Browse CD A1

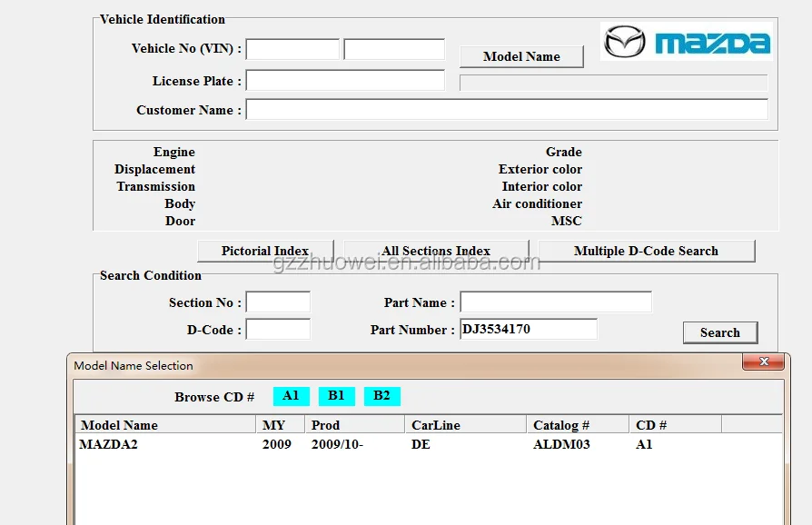tap(291, 396)
